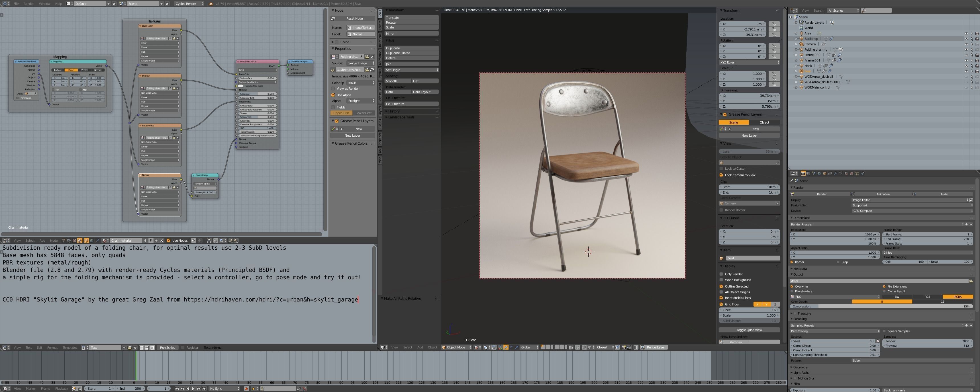The height and width of the screenshot is (392, 980).
Task: Click the Toggle Quad View button
Action: click(x=749, y=330)
